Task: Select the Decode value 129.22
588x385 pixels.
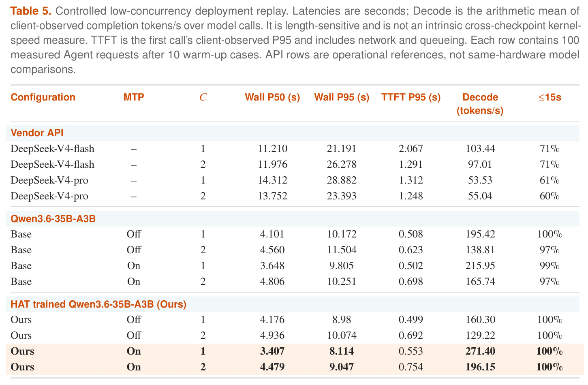Action: [480, 336]
